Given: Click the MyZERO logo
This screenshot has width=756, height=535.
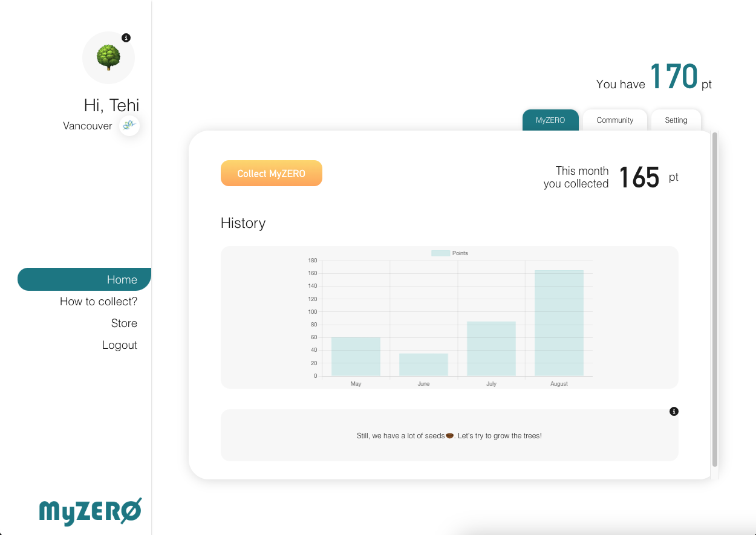Looking at the screenshot, I should [90, 511].
